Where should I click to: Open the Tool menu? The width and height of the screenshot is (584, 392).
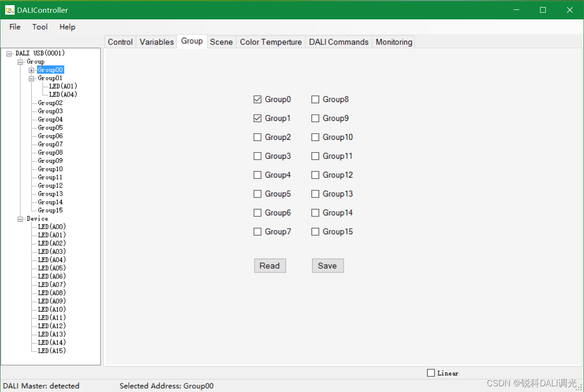click(40, 27)
